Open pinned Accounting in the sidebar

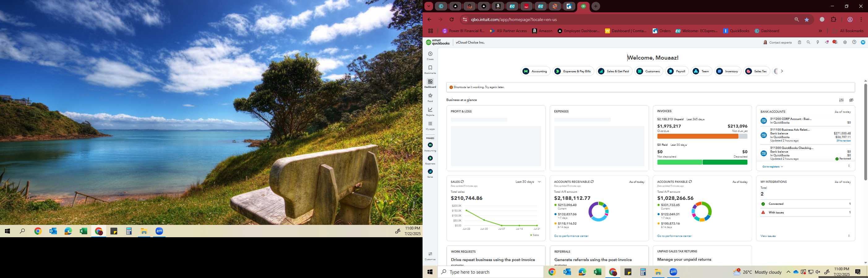coord(430,147)
